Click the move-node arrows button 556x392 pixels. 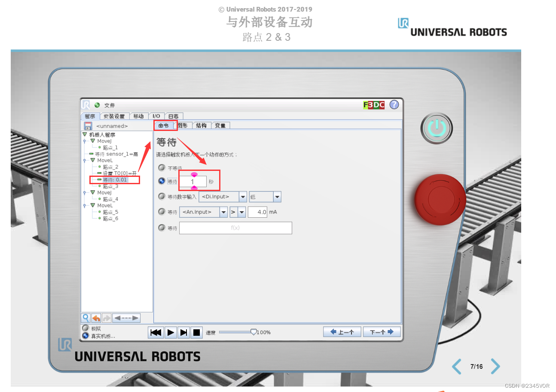(x=126, y=318)
